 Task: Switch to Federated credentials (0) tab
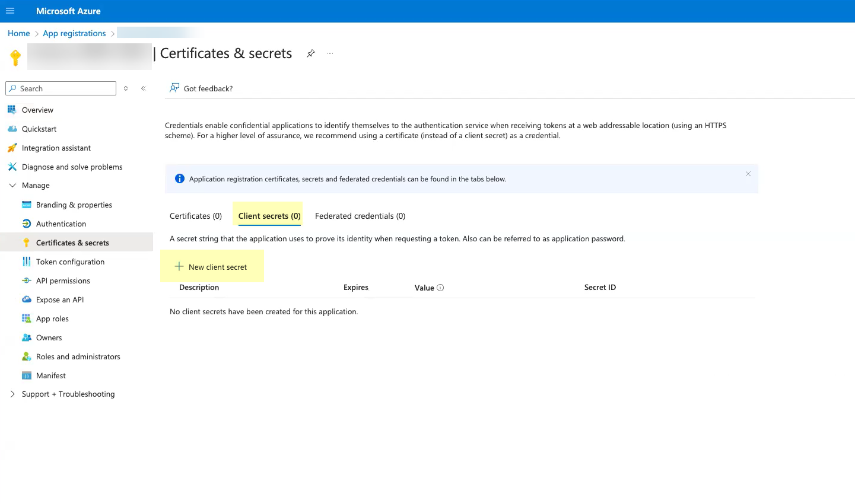(x=360, y=216)
